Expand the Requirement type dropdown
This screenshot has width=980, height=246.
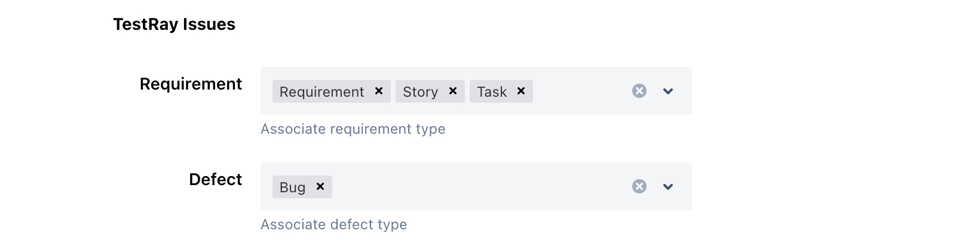click(668, 91)
